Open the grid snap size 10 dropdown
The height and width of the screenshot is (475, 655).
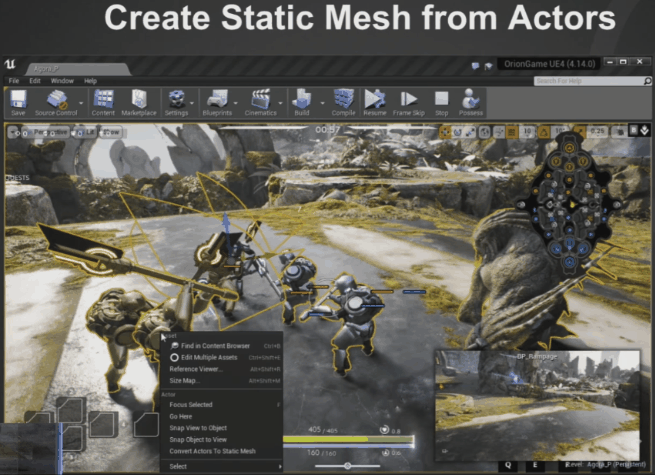[x=527, y=132]
